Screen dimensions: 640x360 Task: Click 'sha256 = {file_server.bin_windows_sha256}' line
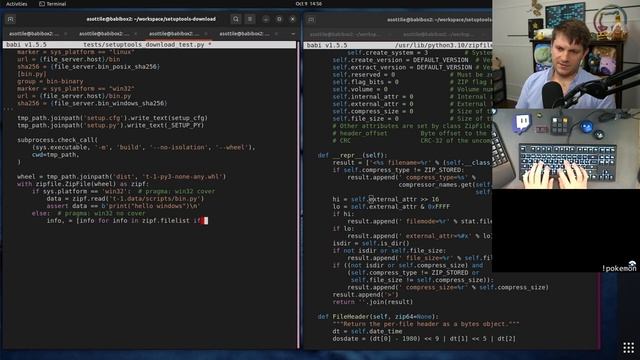[x=92, y=104]
